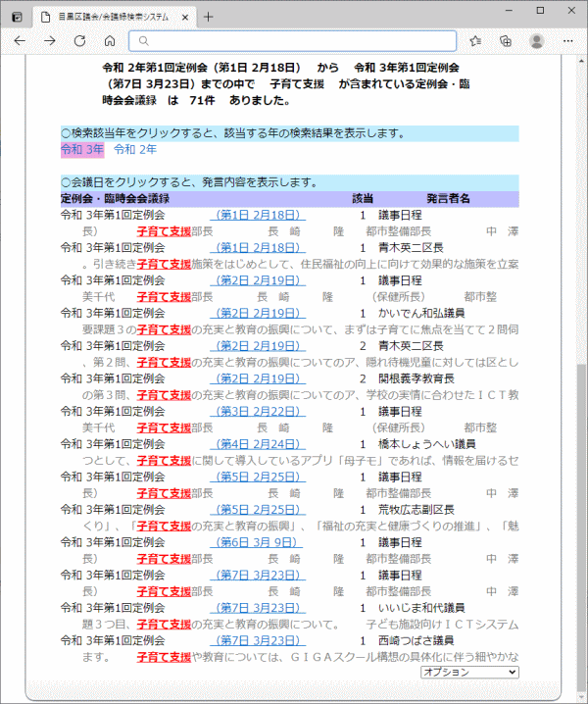
Task: Click the 発言者名 column header
Action: pos(448,199)
